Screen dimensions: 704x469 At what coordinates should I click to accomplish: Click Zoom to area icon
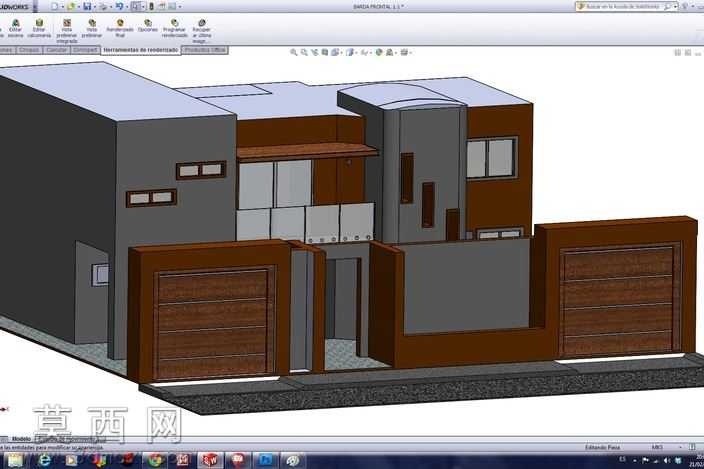[304, 53]
